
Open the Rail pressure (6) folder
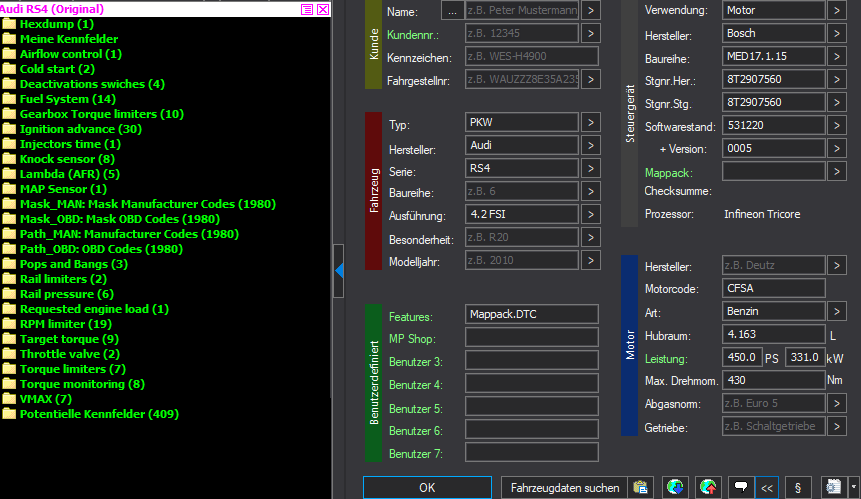66,294
